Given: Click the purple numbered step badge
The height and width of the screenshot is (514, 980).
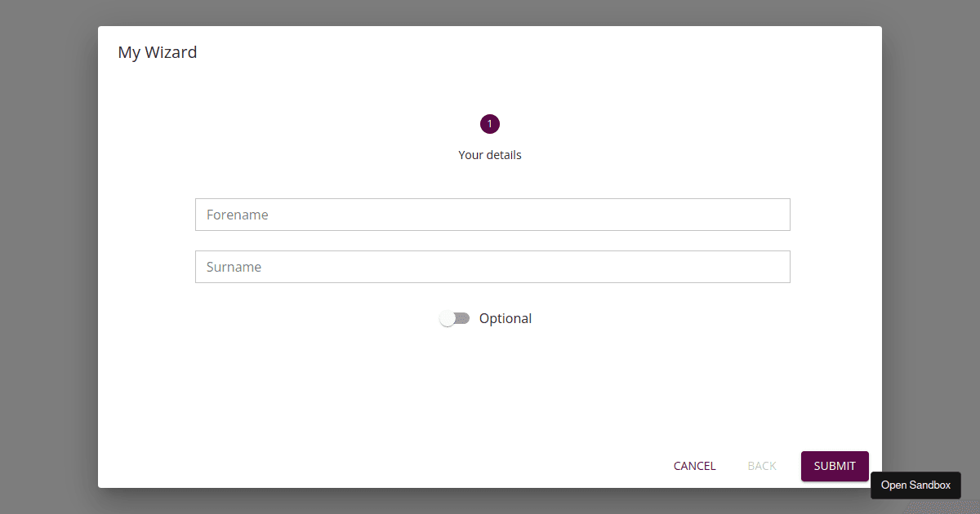Looking at the screenshot, I should pos(489,123).
